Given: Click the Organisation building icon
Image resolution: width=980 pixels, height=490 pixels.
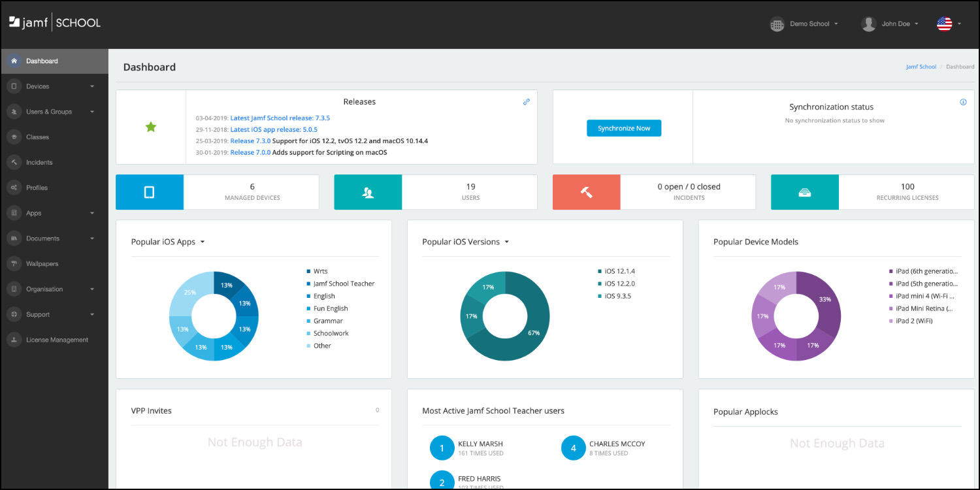Looking at the screenshot, I should [x=14, y=289].
